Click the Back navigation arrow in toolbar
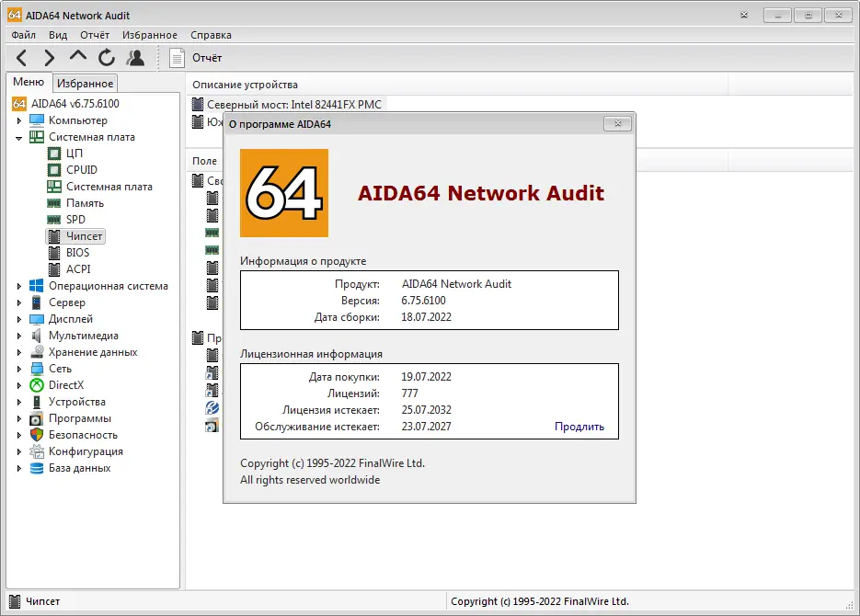This screenshot has height=616, width=860. tap(22, 58)
